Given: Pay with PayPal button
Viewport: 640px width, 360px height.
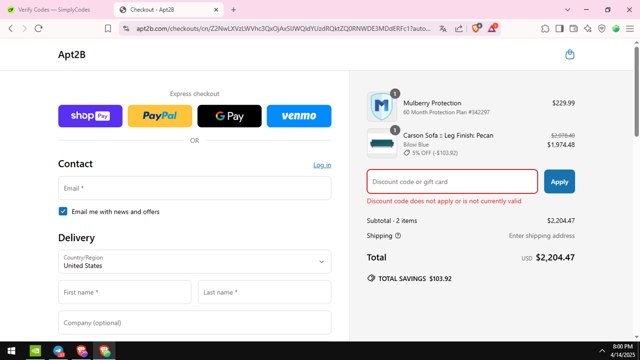Looking at the screenshot, I should coord(160,116).
